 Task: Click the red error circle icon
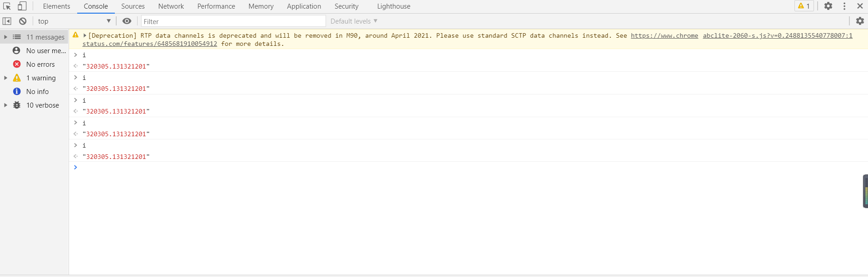click(17, 64)
